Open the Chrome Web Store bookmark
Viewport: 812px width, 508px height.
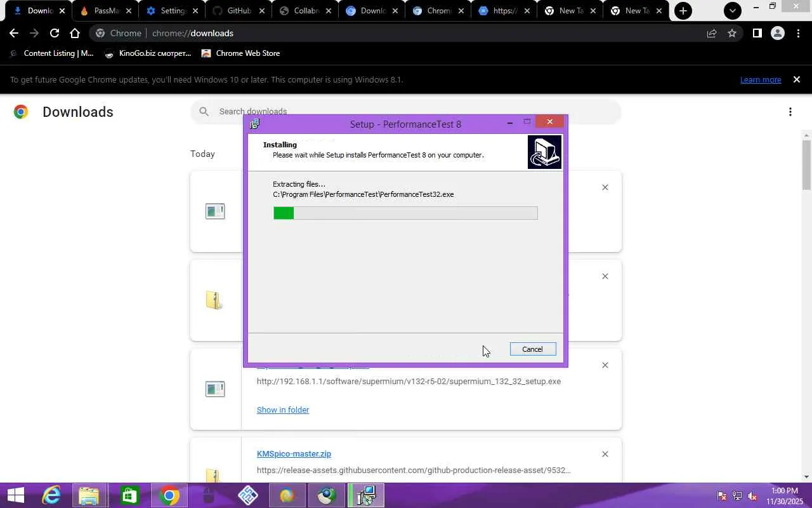[x=240, y=53]
